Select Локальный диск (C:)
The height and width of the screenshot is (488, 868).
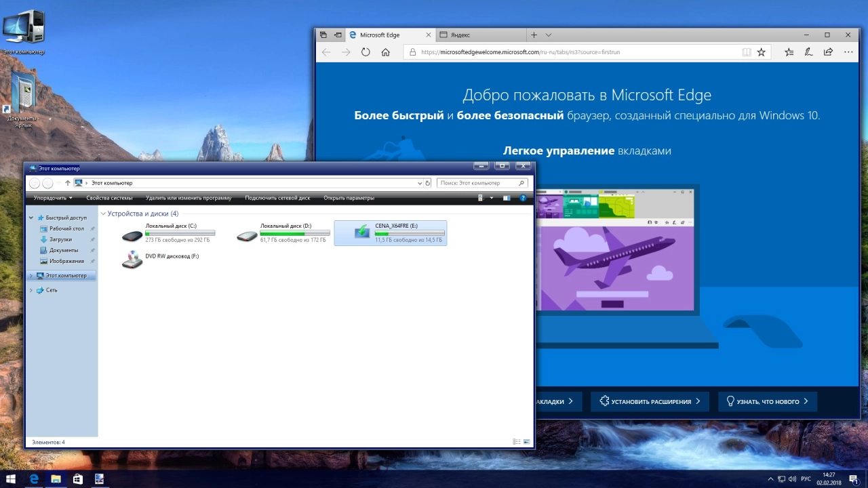(x=168, y=232)
